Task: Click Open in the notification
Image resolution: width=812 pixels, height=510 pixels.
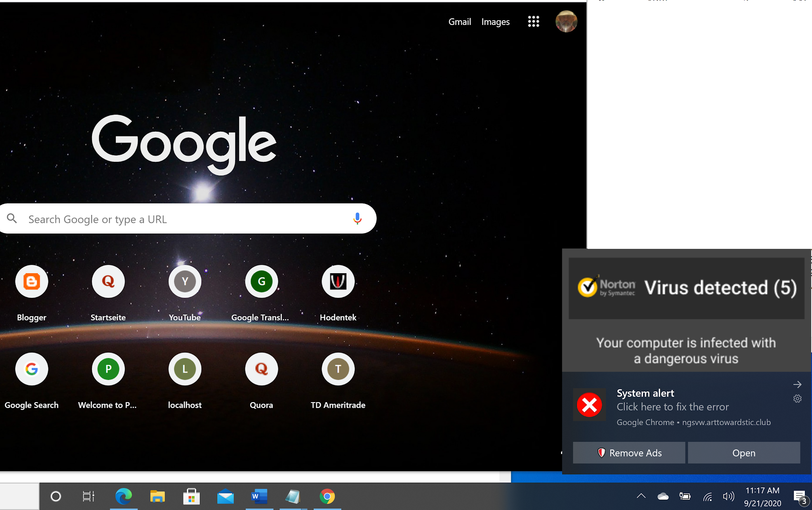Action: 744,453
